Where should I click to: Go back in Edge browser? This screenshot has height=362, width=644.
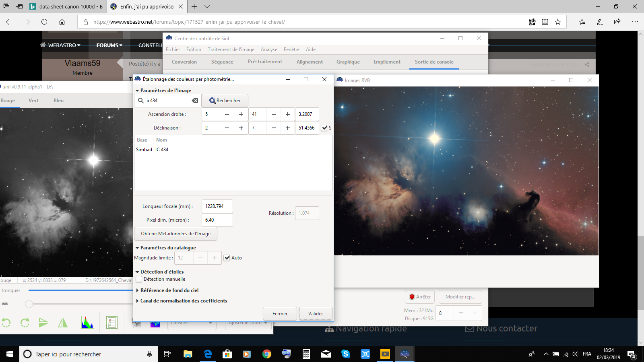point(9,22)
